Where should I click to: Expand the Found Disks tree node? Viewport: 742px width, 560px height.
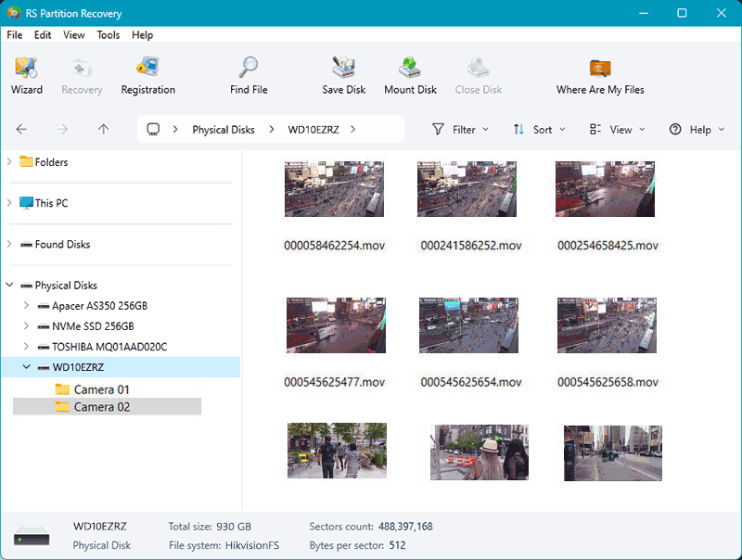(9, 245)
